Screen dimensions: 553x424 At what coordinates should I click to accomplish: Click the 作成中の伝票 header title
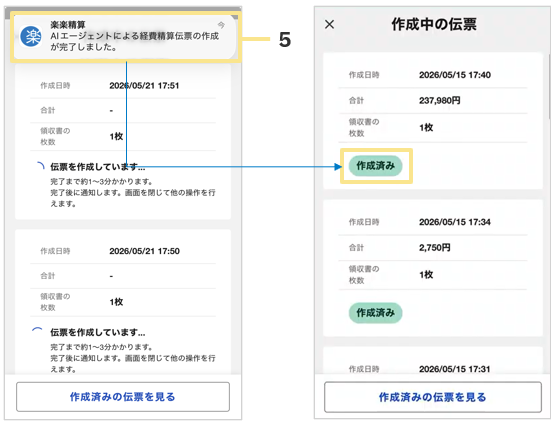point(434,24)
